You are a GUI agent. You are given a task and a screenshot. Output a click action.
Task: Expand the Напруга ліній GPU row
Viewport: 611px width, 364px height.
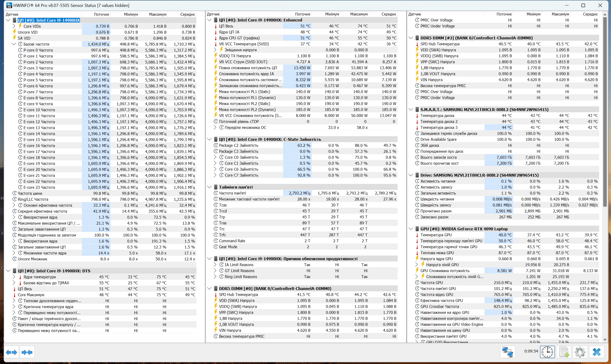pos(416,265)
